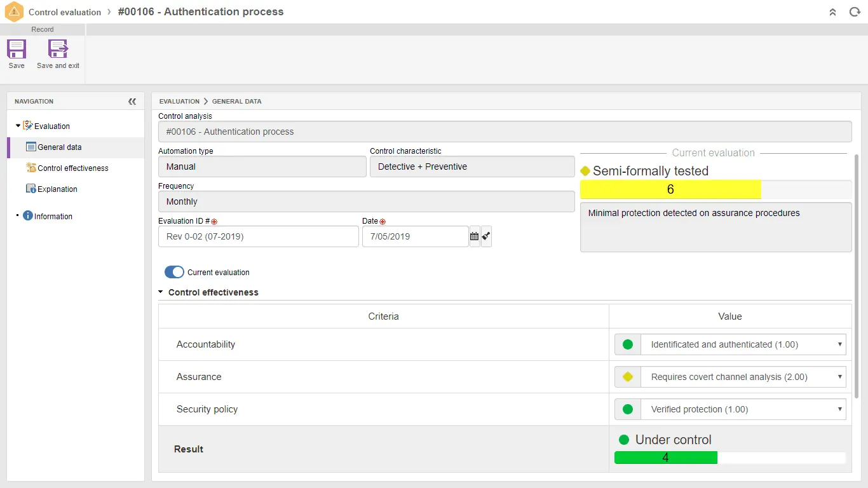Click the Save and exit icon
Image resolution: width=868 pixels, height=488 pixels.
(58, 50)
